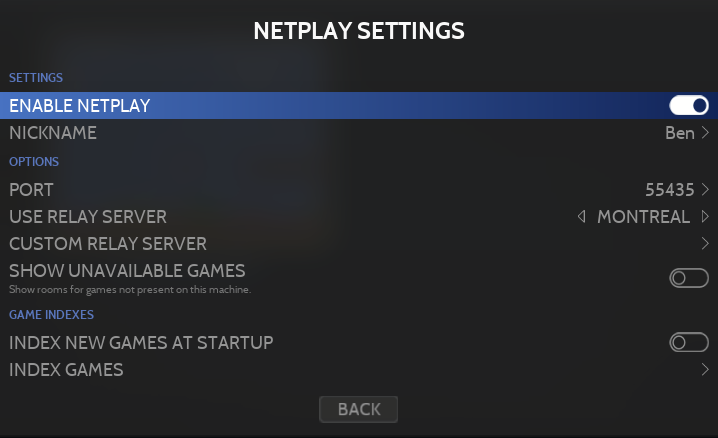Expand the Custom Relay Server chevron

[705, 243]
